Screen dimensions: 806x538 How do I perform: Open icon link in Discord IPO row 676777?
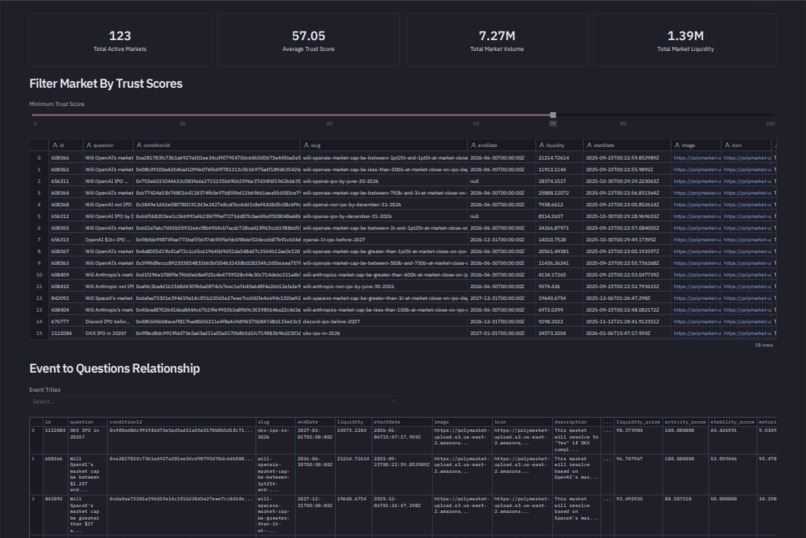pos(746,322)
